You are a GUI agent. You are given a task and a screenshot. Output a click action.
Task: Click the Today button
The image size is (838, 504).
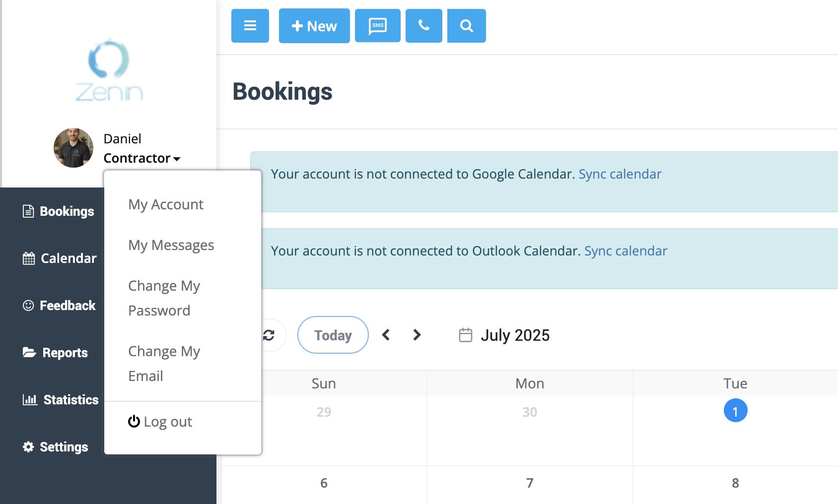point(333,335)
